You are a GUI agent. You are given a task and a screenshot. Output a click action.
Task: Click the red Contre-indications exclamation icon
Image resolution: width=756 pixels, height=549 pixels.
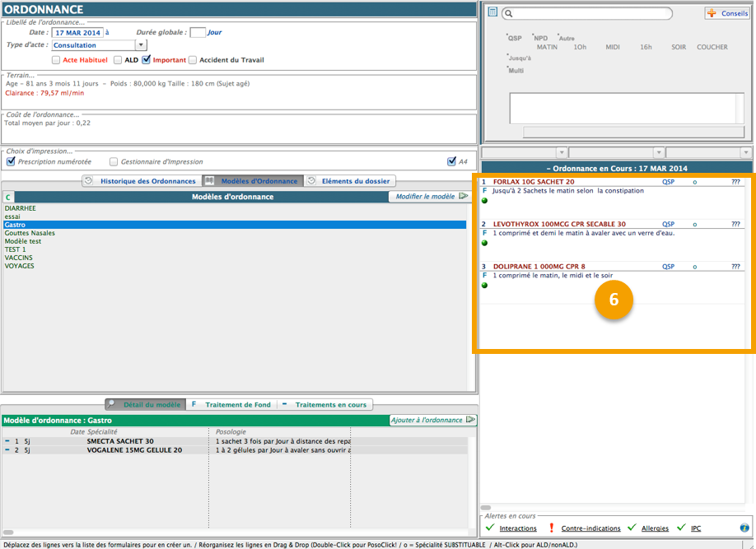(x=552, y=528)
